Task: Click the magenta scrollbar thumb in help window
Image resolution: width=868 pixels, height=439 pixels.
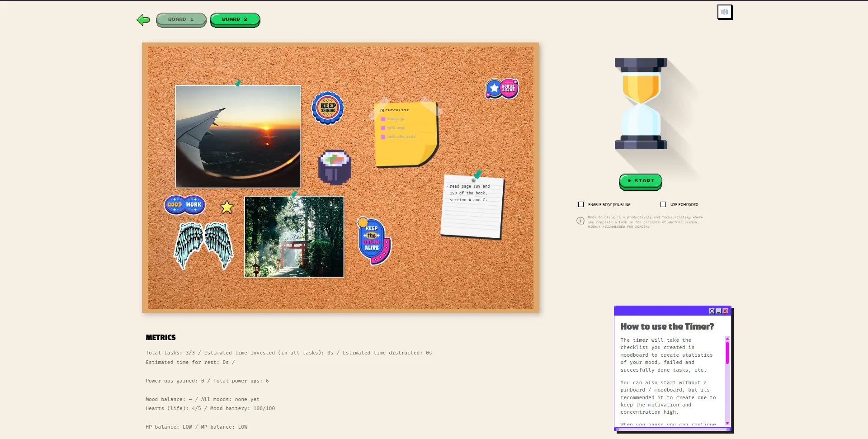Action: click(727, 353)
